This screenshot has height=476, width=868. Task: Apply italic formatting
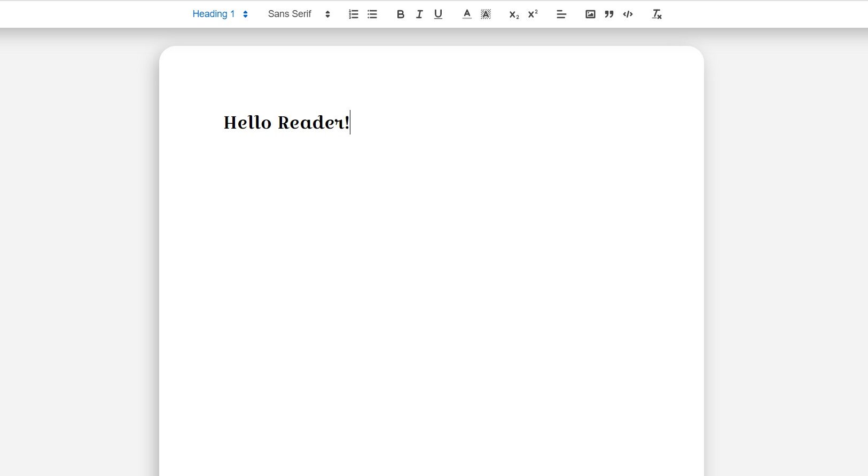click(419, 14)
